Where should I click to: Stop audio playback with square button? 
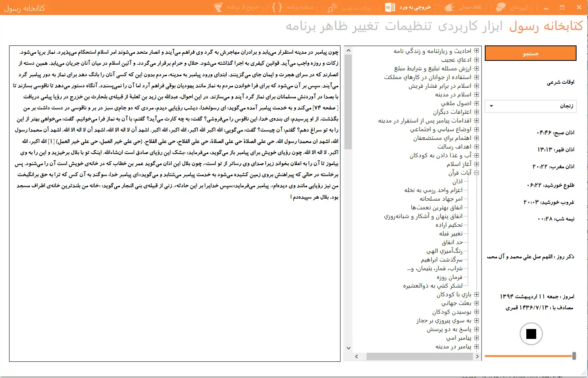point(531,334)
